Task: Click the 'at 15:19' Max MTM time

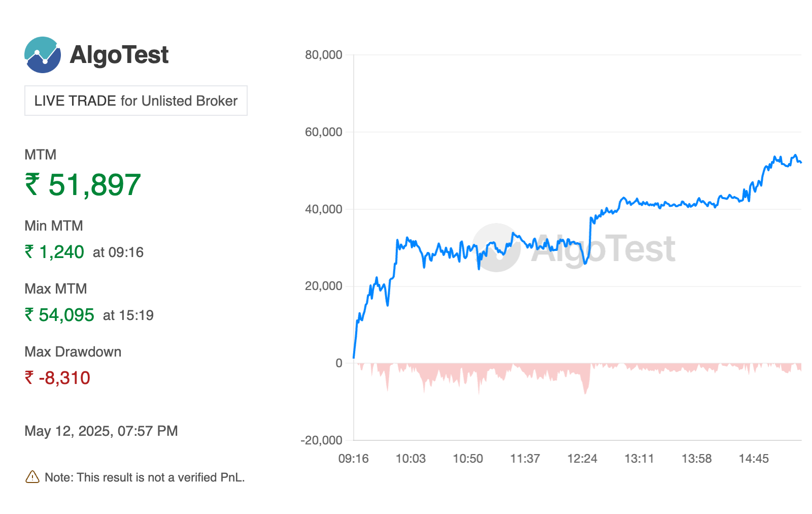Action: (x=128, y=315)
